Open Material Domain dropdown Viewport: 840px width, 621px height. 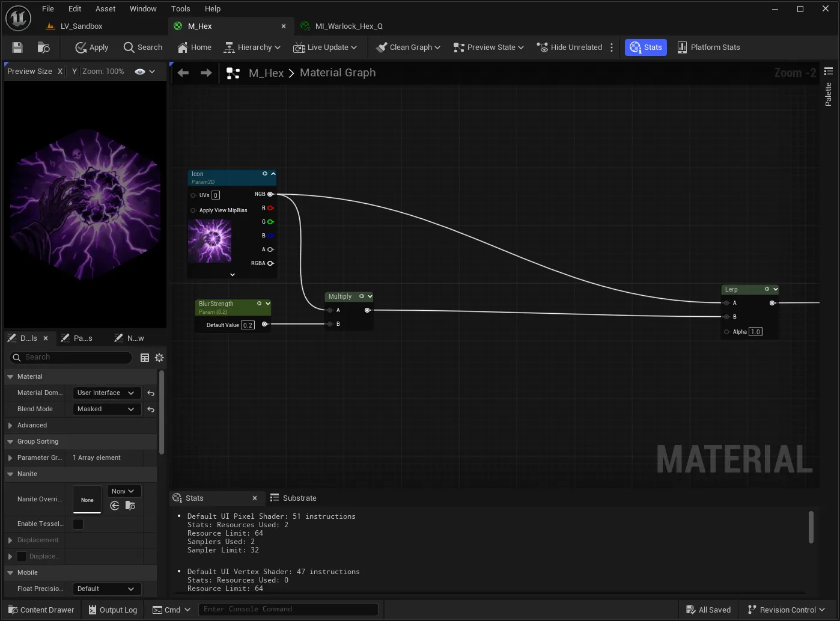(107, 393)
